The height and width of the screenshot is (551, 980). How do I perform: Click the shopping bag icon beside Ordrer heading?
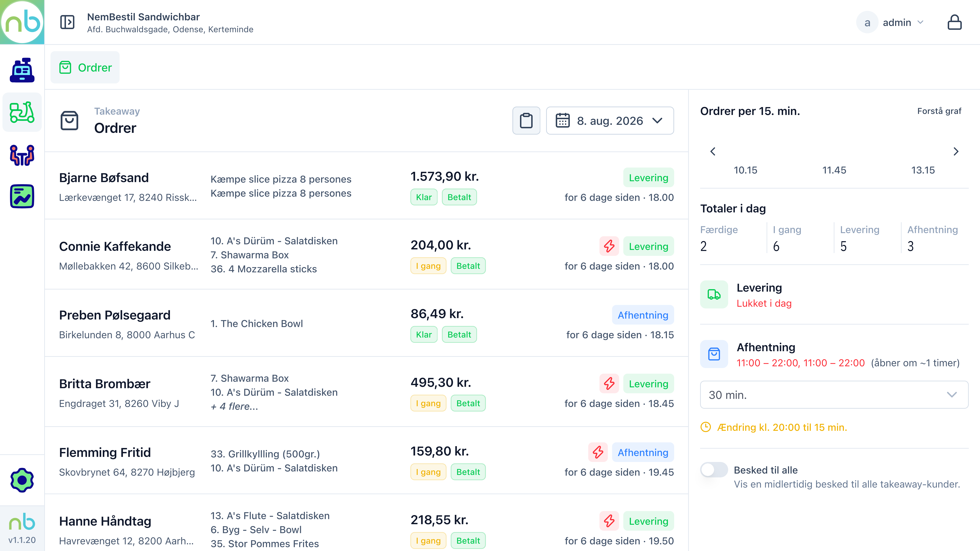[69, 121]
